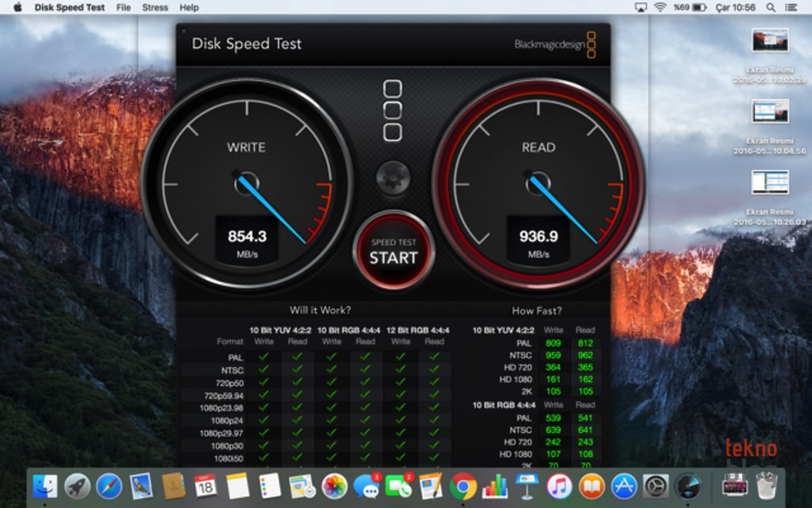Open the Wi-Fi status menu

[661, 7]
